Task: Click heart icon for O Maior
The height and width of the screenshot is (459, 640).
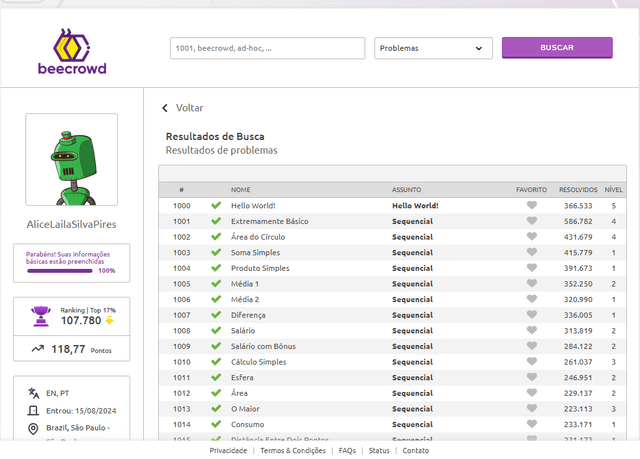Action: pos(531,408)
